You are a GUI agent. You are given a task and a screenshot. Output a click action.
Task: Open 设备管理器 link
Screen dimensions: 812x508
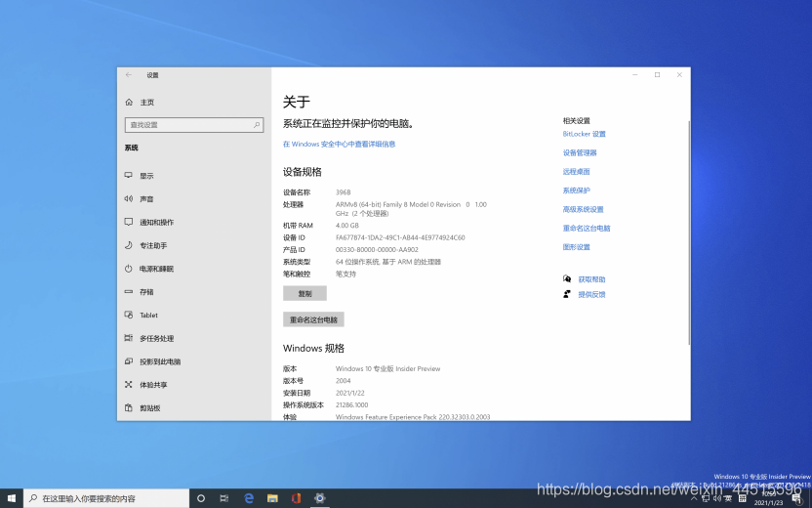[580, 153]
